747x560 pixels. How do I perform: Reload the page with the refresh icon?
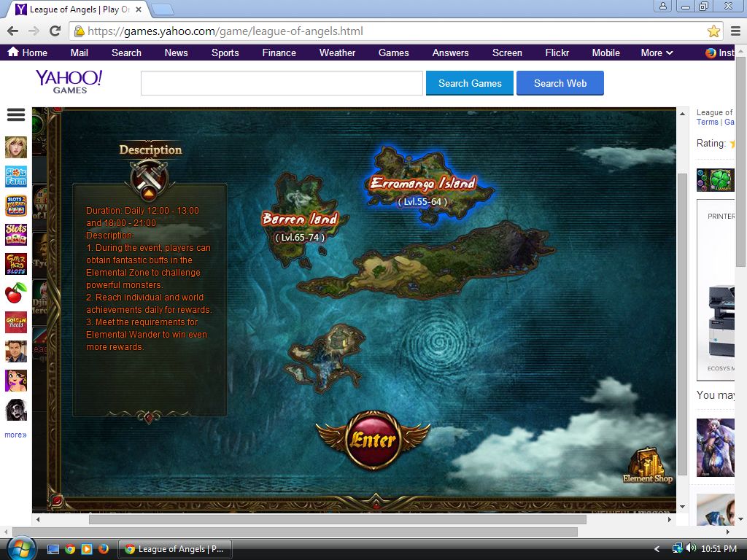pyautogui.click(x=55, y=31)
